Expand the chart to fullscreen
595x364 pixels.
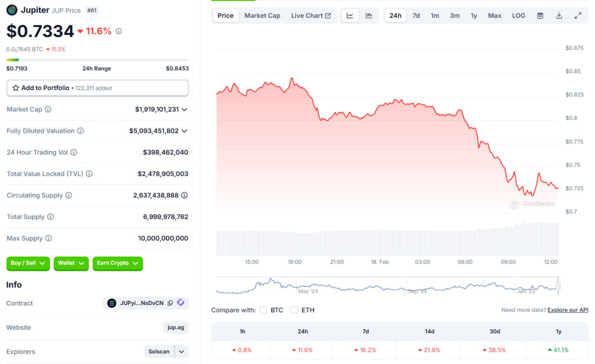point(578,15)
